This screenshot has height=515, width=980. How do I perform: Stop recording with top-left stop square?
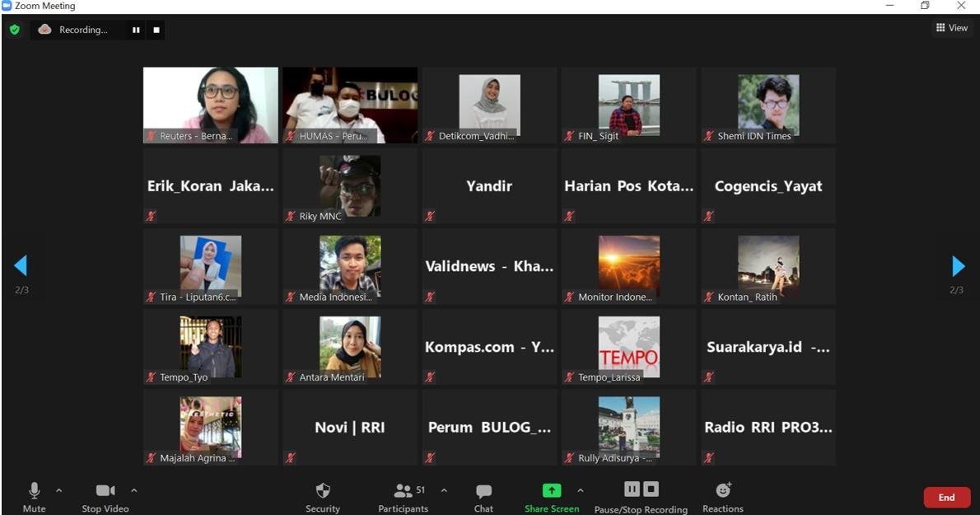pos(156,30)
